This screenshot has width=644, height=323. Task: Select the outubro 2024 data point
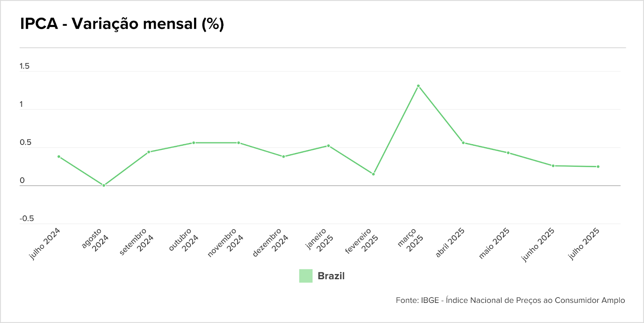click(x=194, y=143)
